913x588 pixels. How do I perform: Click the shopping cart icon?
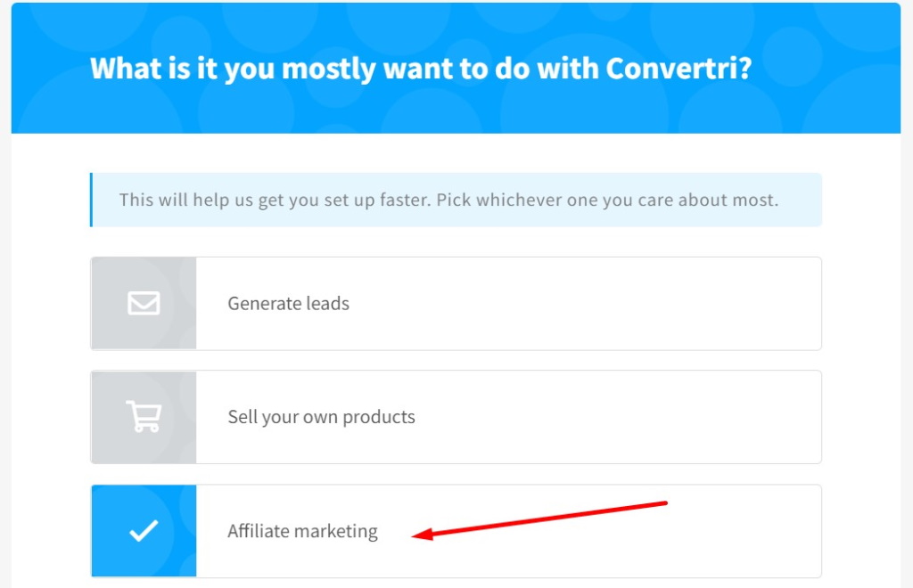[x=143, y=416]
